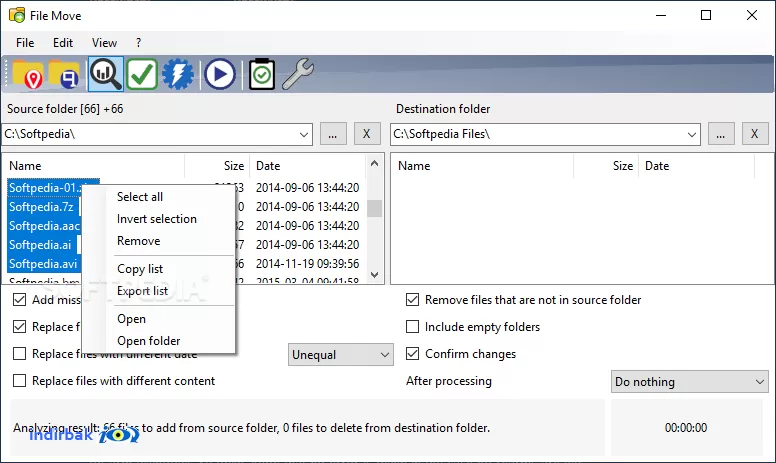
Task: Click the source list scroll down arrow
Action: click(x=375, y=275)
